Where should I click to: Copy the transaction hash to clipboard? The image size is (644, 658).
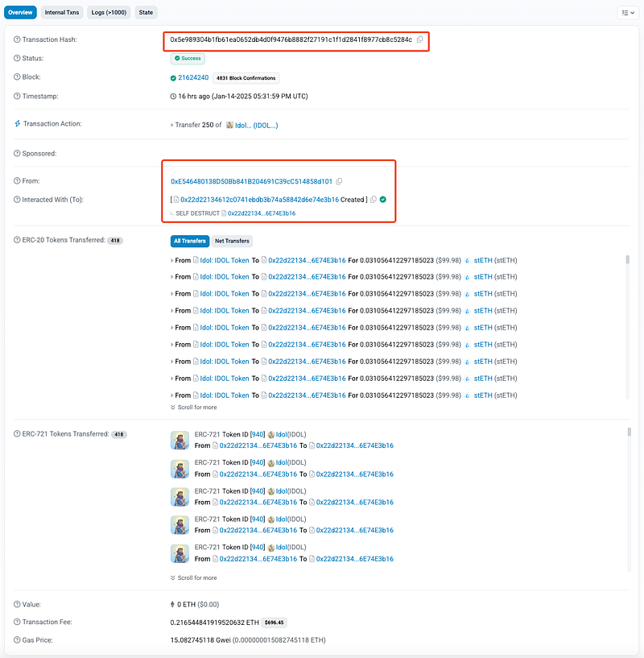click(x=419, y=39)
